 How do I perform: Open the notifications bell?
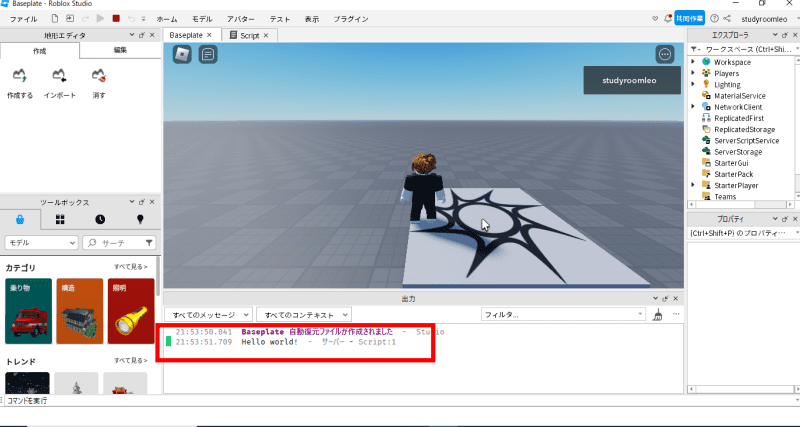pos(667,19)
